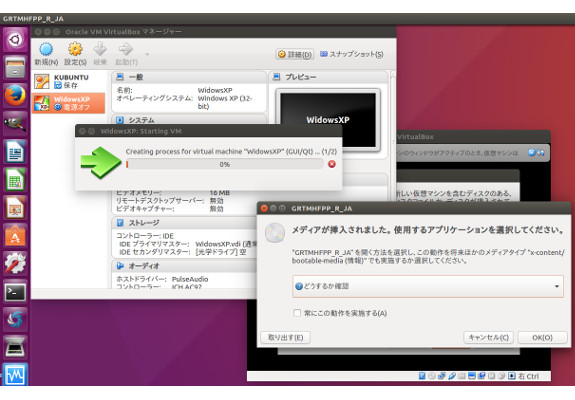Image resolution: width=575 pixels, height=400 pixels.
Task: Collapse the ストレージ storage section header
Action: click(185, 223)
